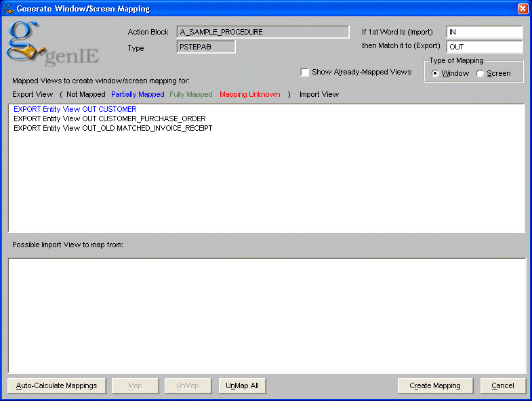Click the Import first word field
Image resolution: width=532 pixels, height=401 pixels.
[x=484, y=32]
